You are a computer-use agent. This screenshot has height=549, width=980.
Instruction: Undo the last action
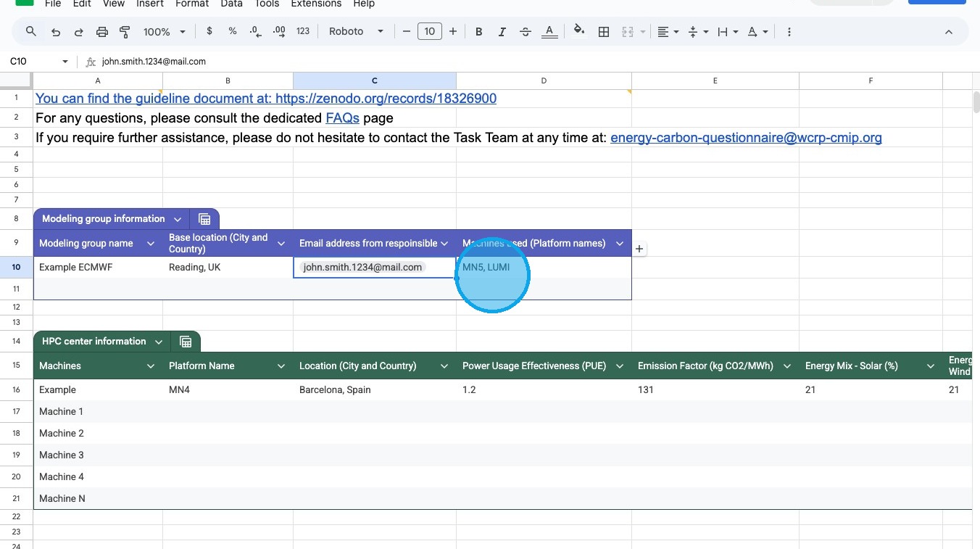(56, 32)
